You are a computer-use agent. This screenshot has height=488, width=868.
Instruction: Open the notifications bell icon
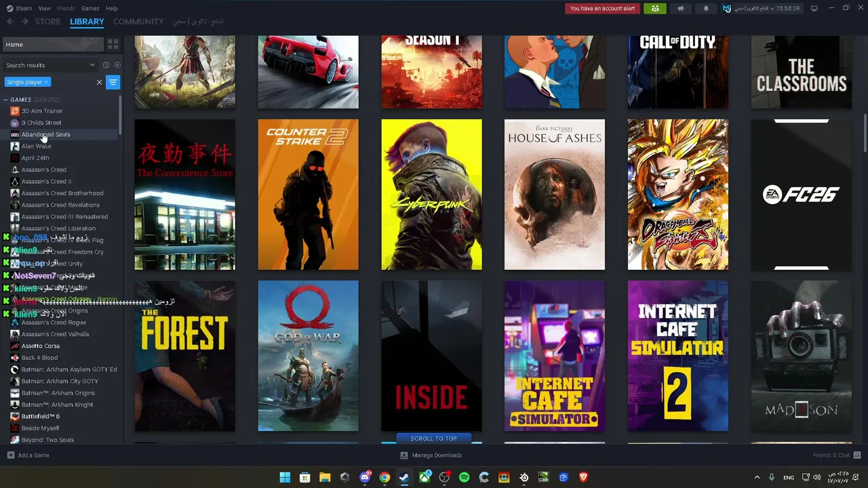(706, 8)
